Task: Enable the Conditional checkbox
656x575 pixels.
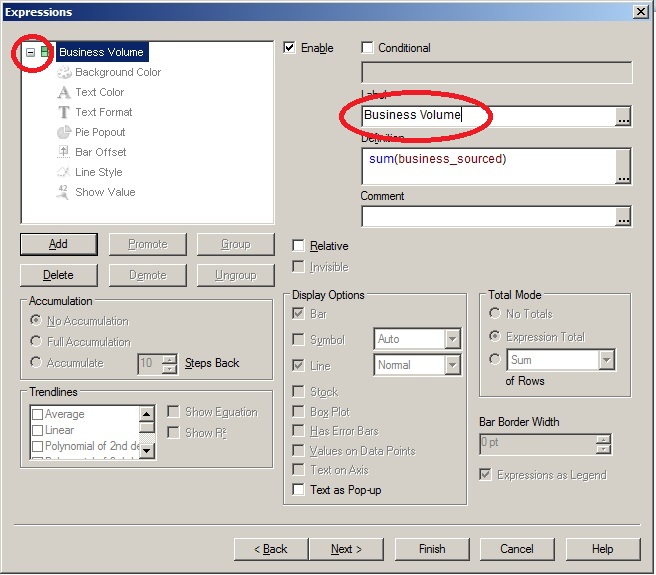Action: (x=367, y=47)
